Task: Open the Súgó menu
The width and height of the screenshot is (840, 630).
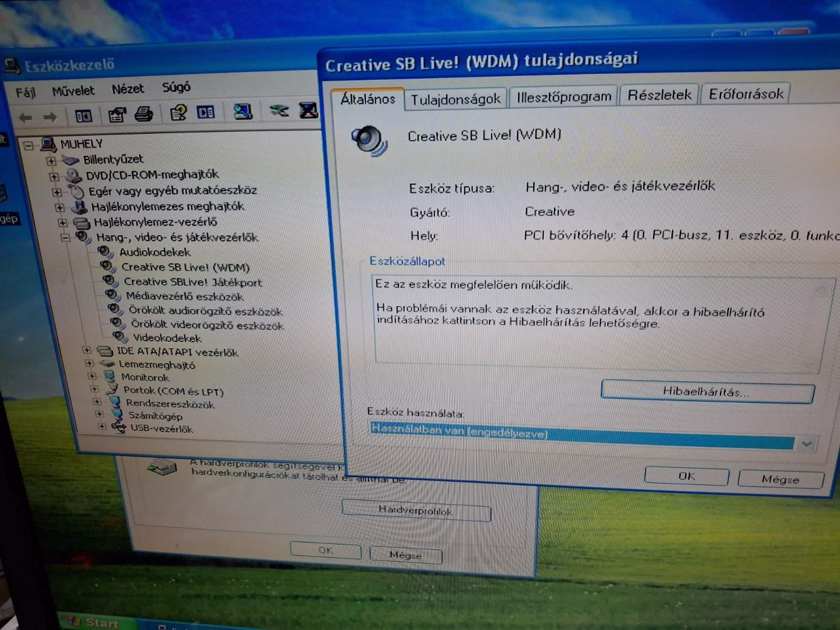Action: click(176, 87)
